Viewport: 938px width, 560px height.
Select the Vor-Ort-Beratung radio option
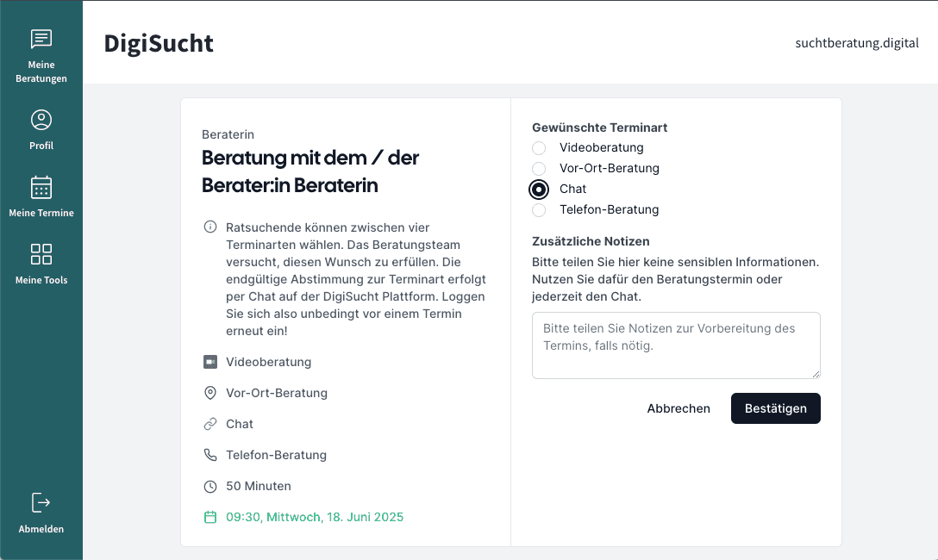(539, 169)
